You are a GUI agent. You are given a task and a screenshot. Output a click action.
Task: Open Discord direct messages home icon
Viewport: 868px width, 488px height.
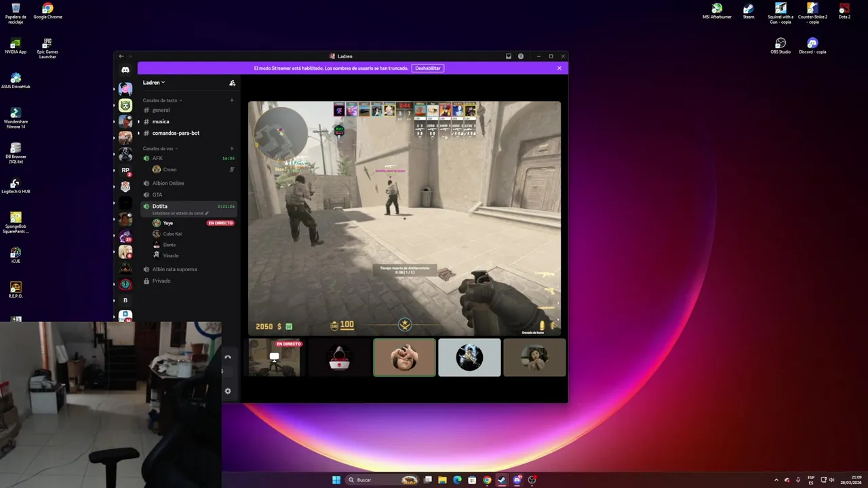[125, 70]
